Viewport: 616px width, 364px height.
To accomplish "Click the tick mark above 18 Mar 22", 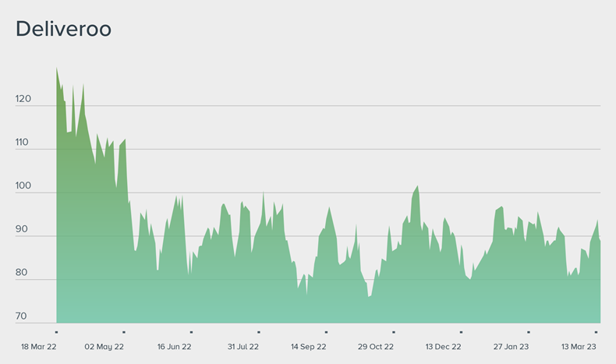I will pyautogui.click(x=57, y=332).
